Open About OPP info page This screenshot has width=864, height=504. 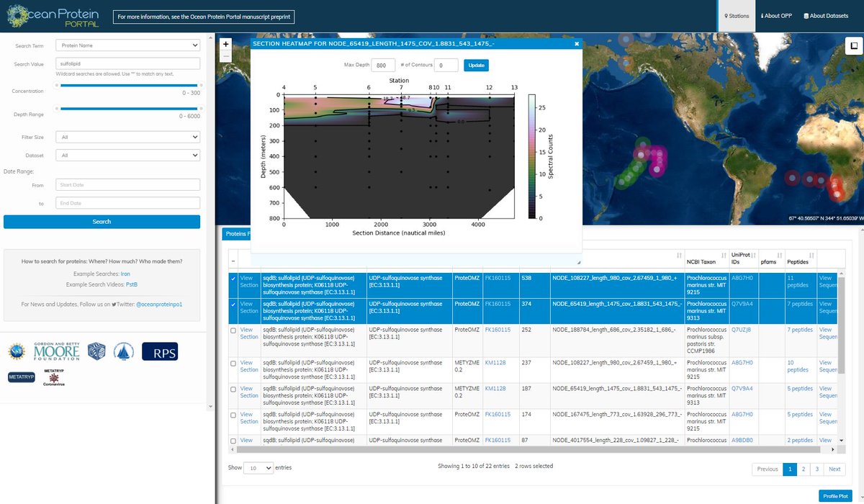coord(776,15)
